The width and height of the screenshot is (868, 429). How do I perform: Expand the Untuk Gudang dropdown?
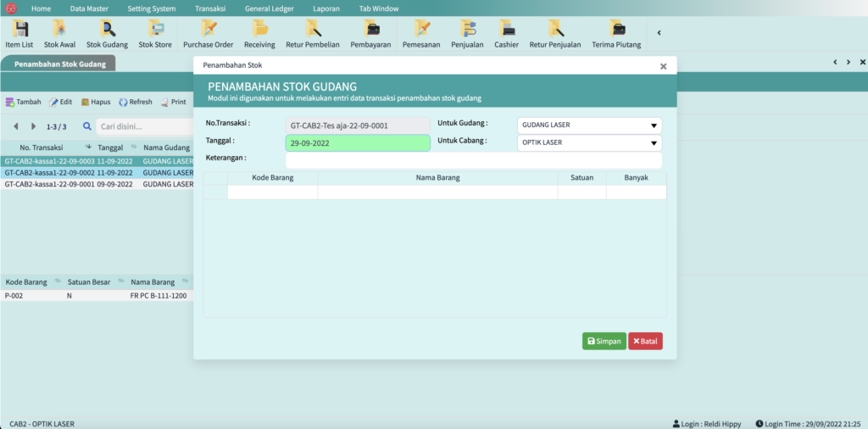pyautogui.click(x=653, y=125)
